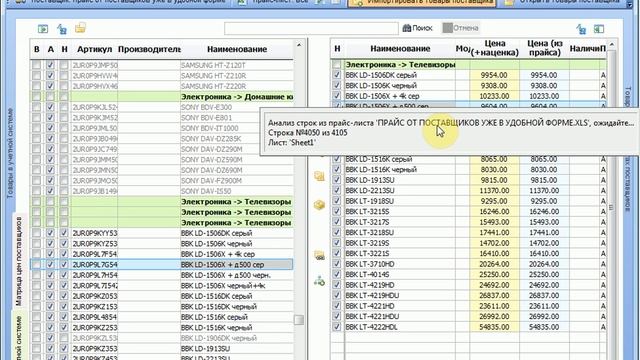Viewport: 640px width, 360px height.
Task: Toggle the Н checkbox for BBK LD-1506DK серый in left table
Action: coord(64,233)
